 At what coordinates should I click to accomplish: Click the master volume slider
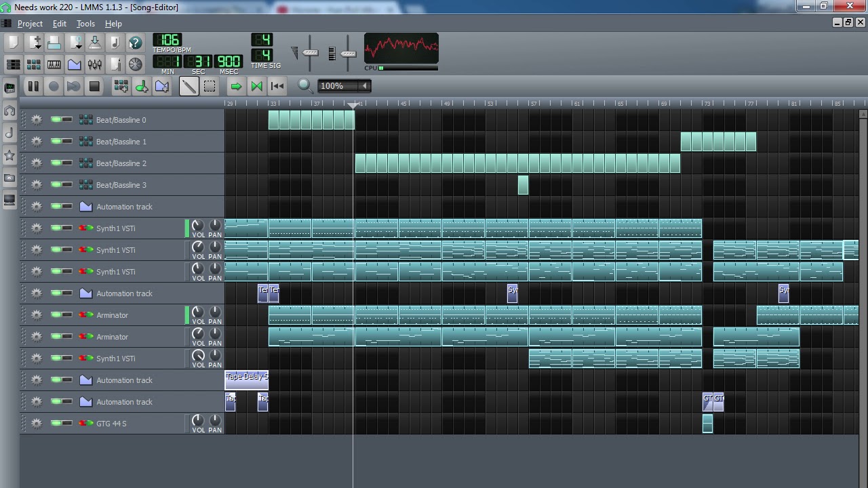coord(310,53)
